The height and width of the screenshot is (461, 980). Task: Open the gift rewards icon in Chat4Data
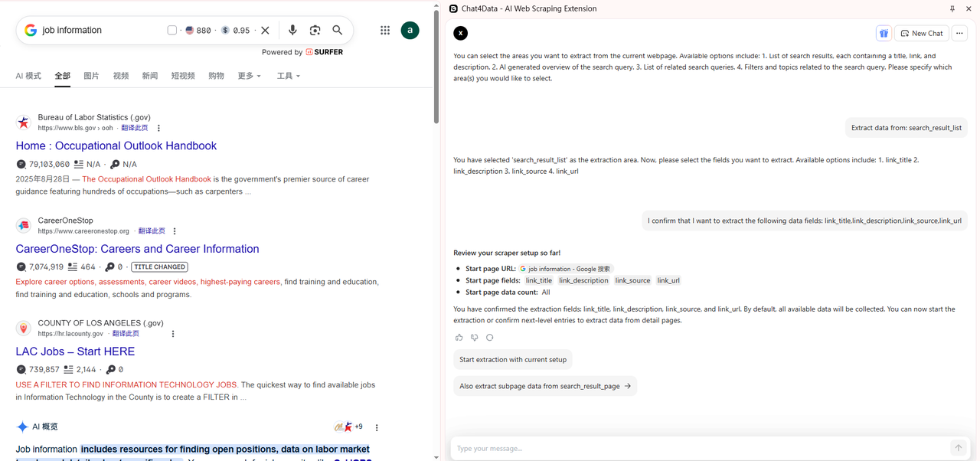884,33
